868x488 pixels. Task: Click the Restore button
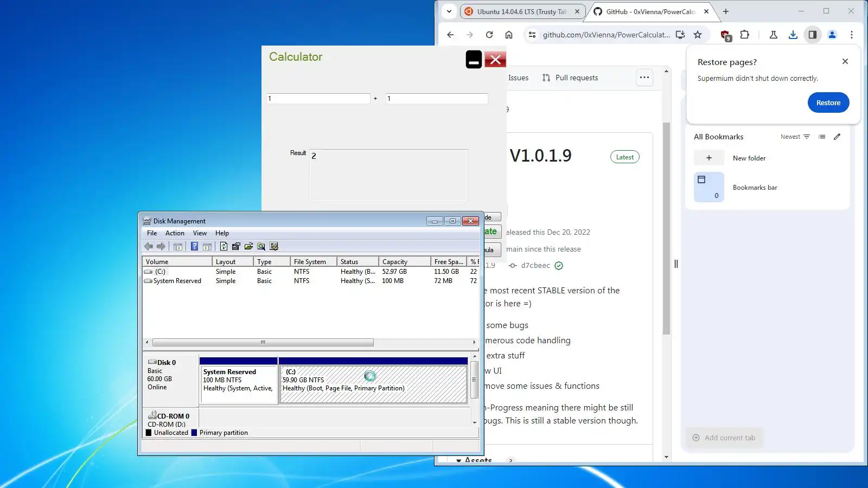(828, 102)
